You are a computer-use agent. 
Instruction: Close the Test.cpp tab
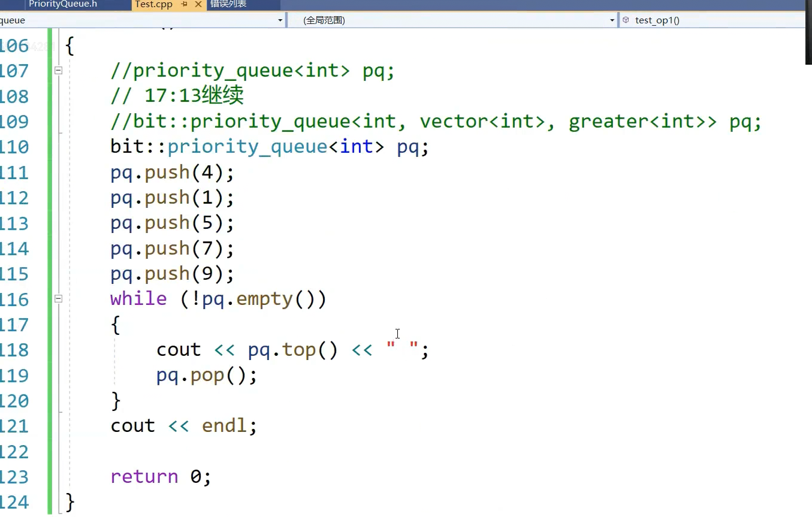(x=198, y=4)
